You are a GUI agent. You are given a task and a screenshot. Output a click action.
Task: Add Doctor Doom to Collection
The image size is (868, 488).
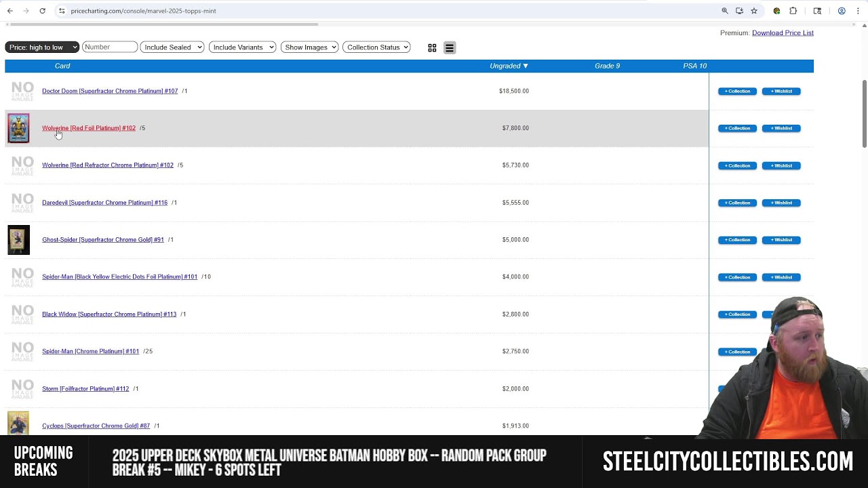click(x=737, y=91)
